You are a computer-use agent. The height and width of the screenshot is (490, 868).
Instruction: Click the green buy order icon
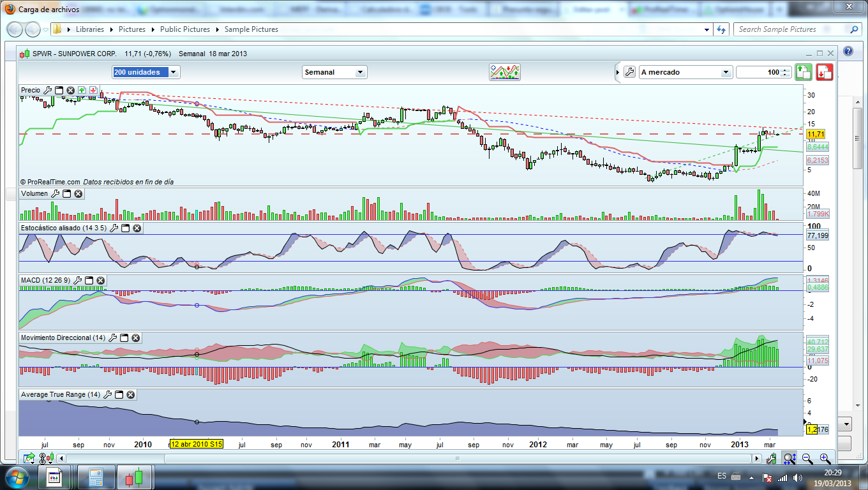[803, 72]
